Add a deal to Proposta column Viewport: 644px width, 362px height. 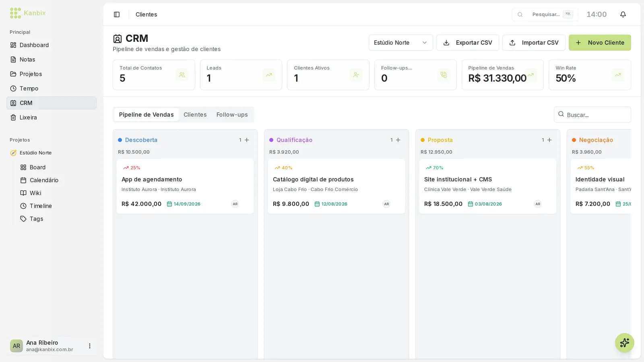pyautogui.click(x=549, y=140)
